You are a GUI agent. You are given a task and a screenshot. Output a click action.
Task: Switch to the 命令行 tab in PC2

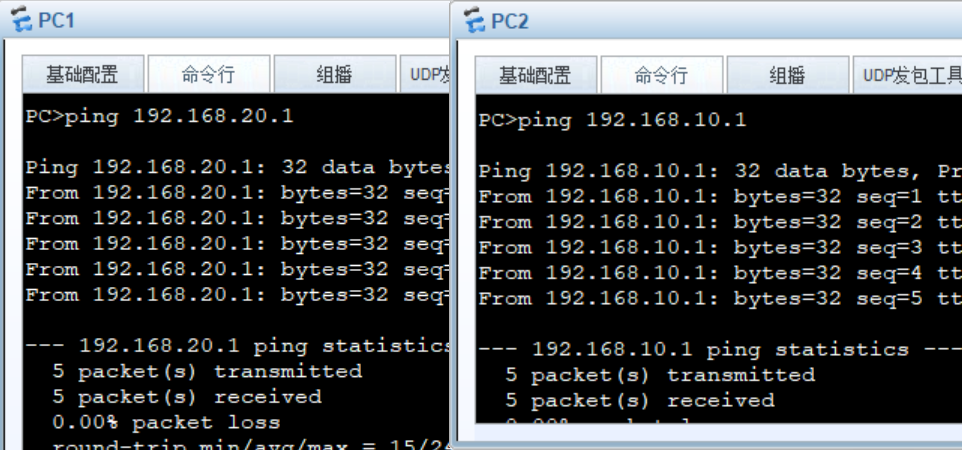(x=661, y=75)
